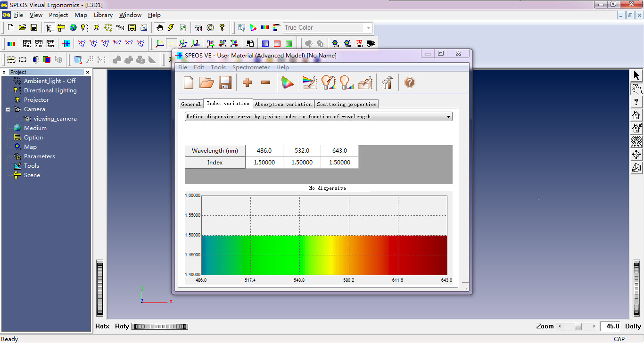
Task: Click the color gamut triangle icon in the User Material dialog
Action: pos(287,83)
